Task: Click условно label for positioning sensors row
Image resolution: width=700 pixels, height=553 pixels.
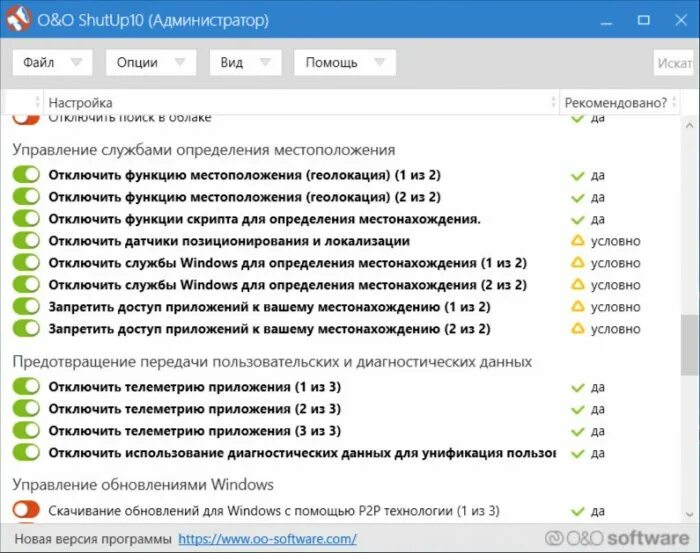Action: pos(616,241)
